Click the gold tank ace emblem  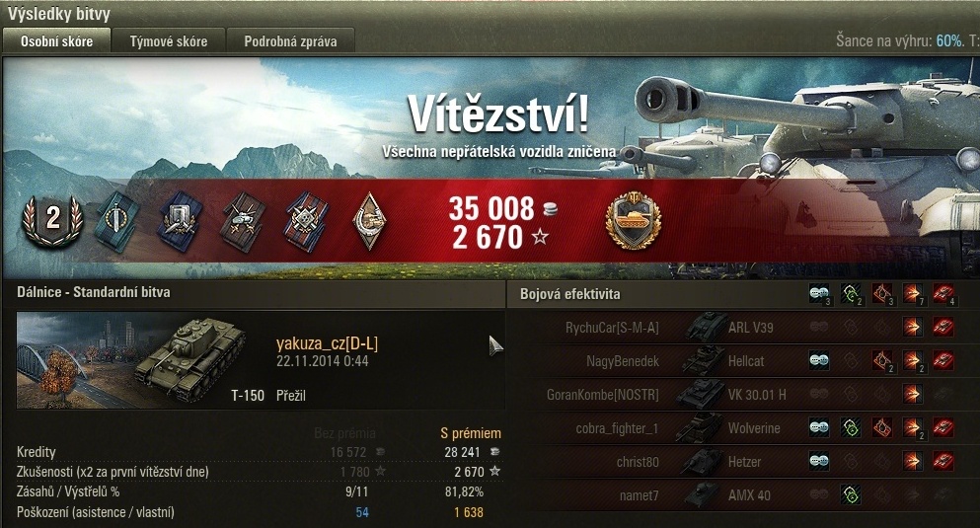click(634, 220)
